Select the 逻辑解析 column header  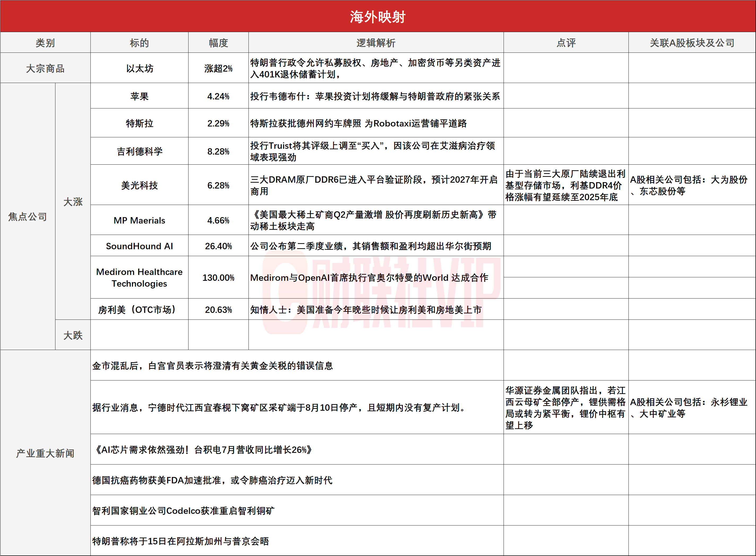(x=376, y=43)
